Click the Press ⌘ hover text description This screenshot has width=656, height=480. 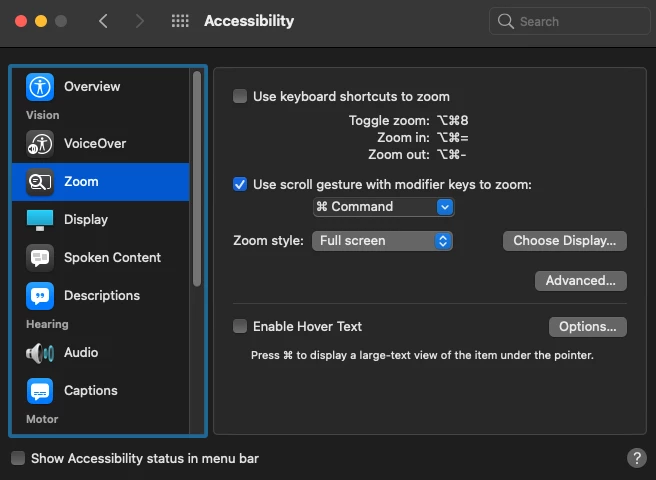[x=422, y=355]
